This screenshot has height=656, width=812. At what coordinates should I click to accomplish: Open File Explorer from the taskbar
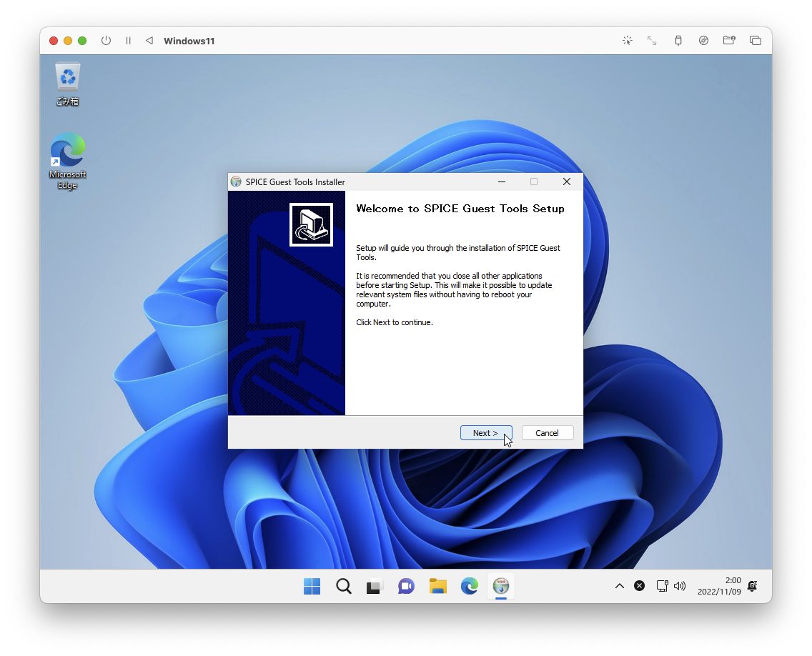438,586
